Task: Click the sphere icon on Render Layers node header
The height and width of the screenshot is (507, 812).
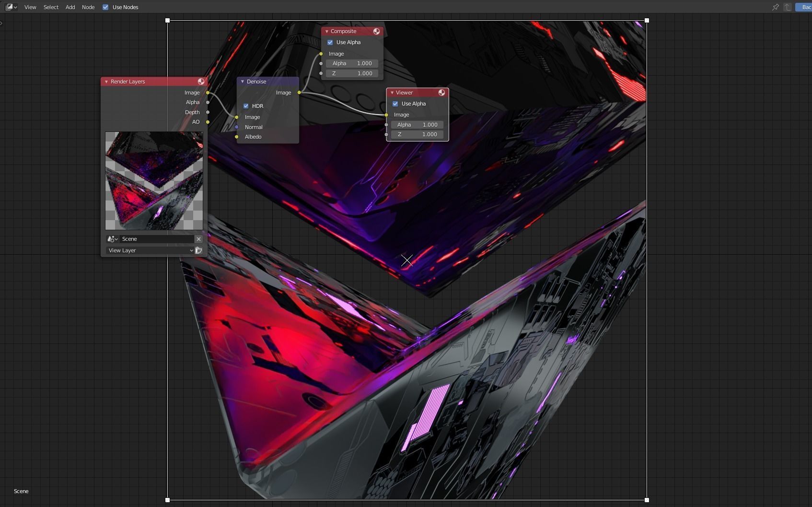Action: [x=201, y=81]
